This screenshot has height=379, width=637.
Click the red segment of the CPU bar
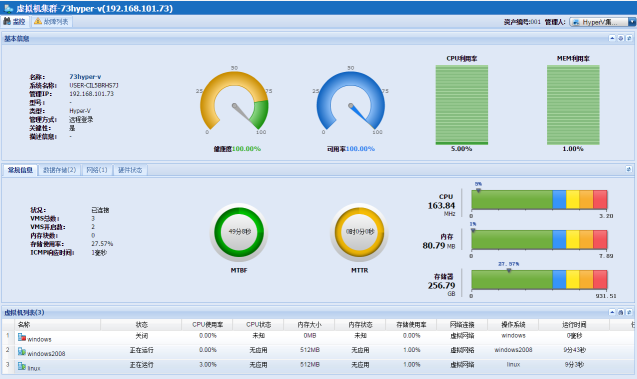[x=600, y=199]
